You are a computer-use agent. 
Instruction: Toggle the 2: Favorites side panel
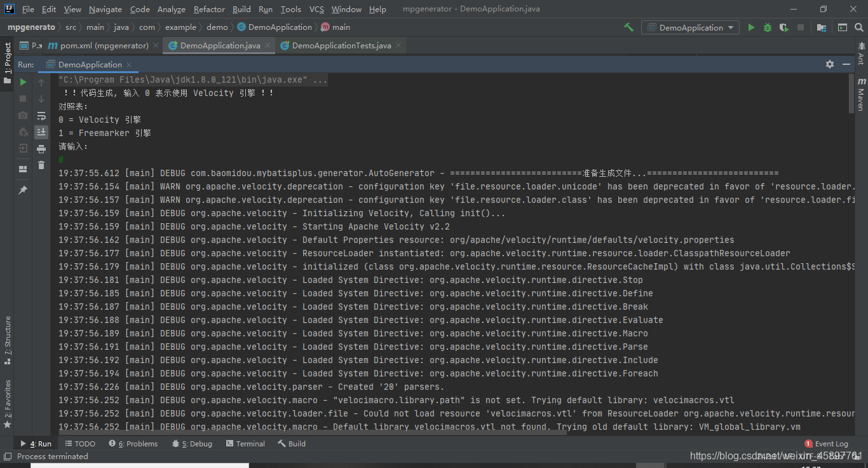coord(8,404)
